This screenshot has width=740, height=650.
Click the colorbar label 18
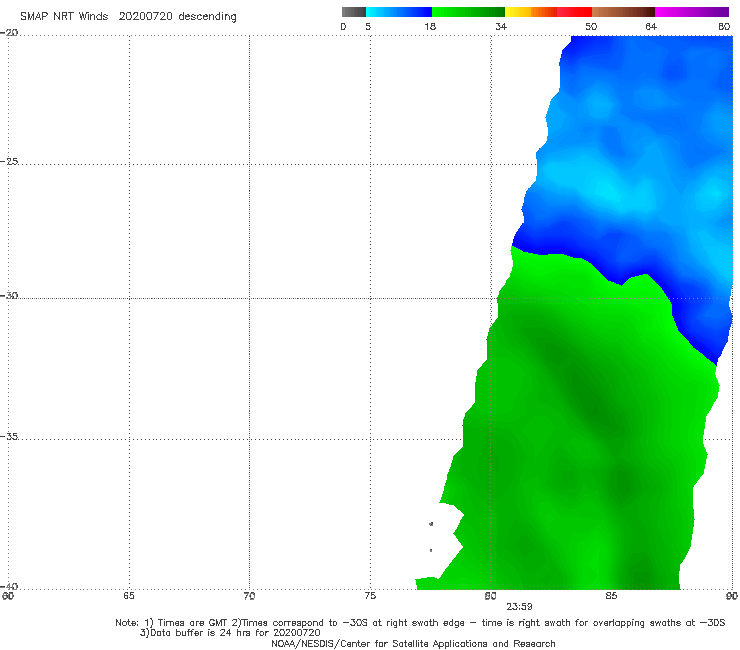tap(430, 26)
